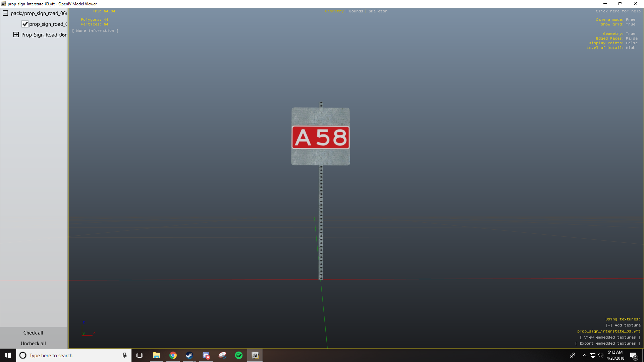This screenshot has width=644, height=362.
Task: Expand the Prop_Sign_Road_06n tree node
Action: click(x=16, y=35)
